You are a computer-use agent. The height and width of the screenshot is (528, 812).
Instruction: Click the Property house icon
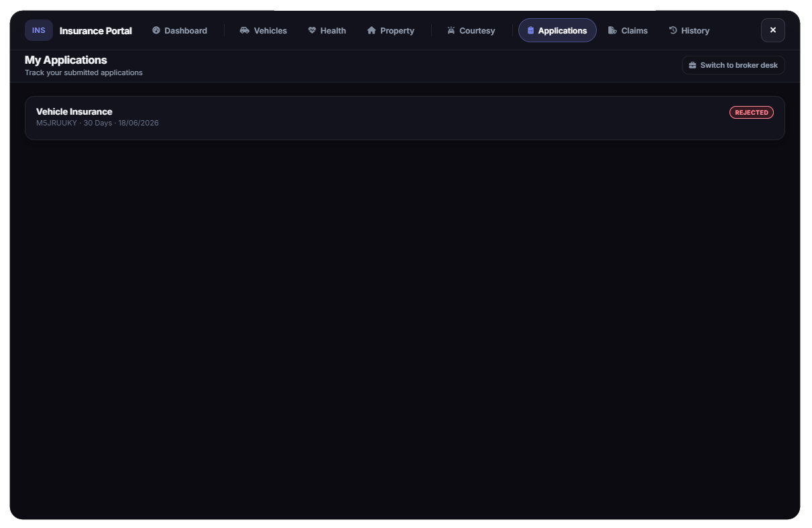tap(371, 30)
